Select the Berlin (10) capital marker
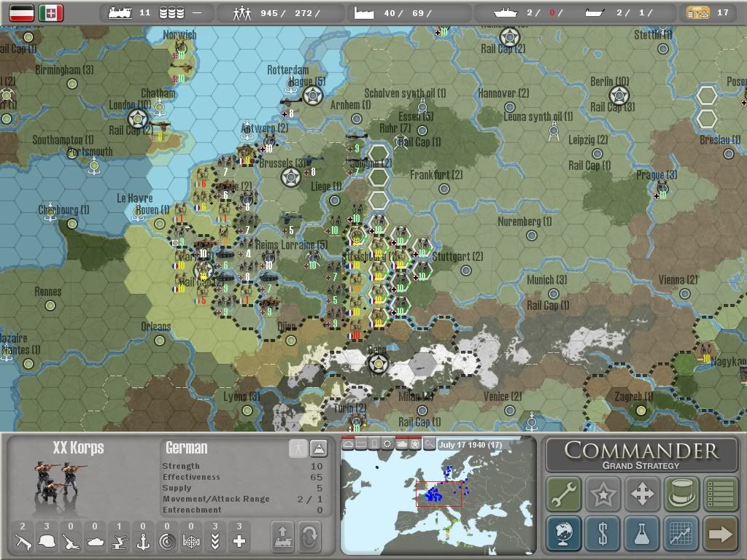This screenshot has width=747, height=560. 619,96
